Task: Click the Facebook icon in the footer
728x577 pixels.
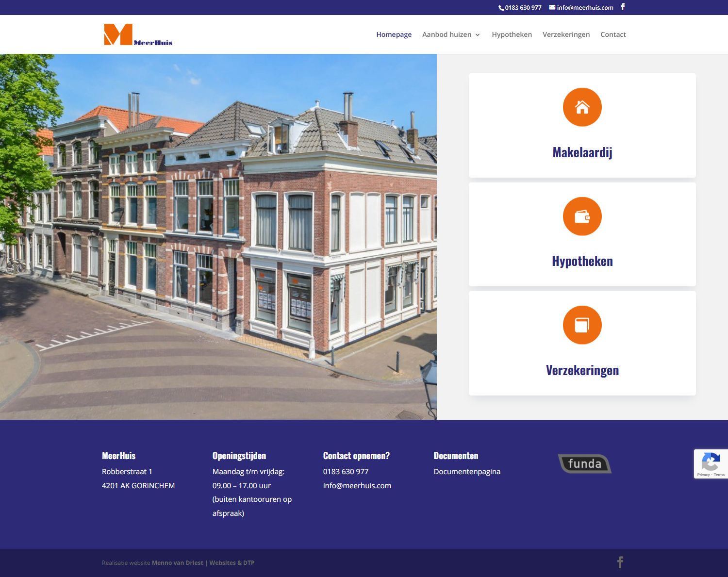Action: (x=620, y=561)
